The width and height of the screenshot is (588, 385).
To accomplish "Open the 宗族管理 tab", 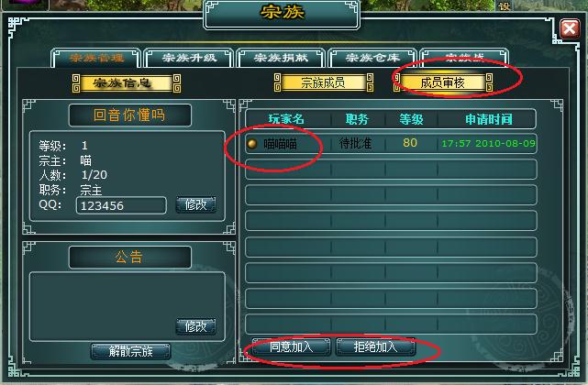I will (x=96, y=58).
